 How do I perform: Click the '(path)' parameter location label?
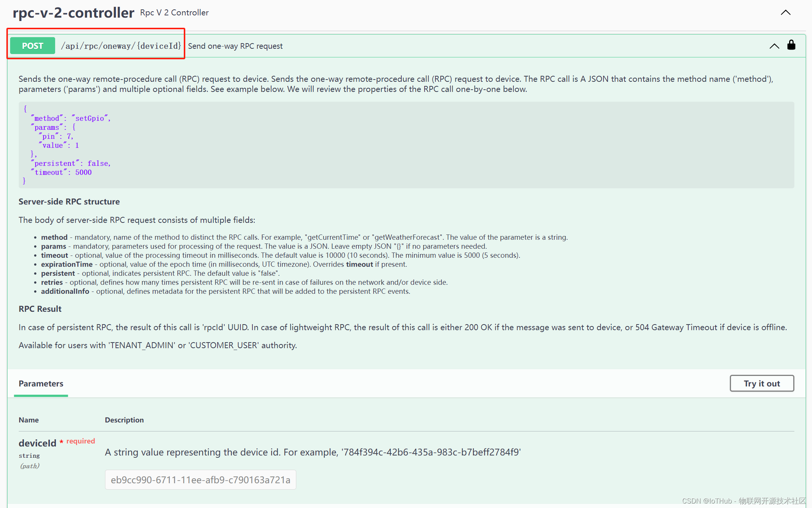click(30, 466)
